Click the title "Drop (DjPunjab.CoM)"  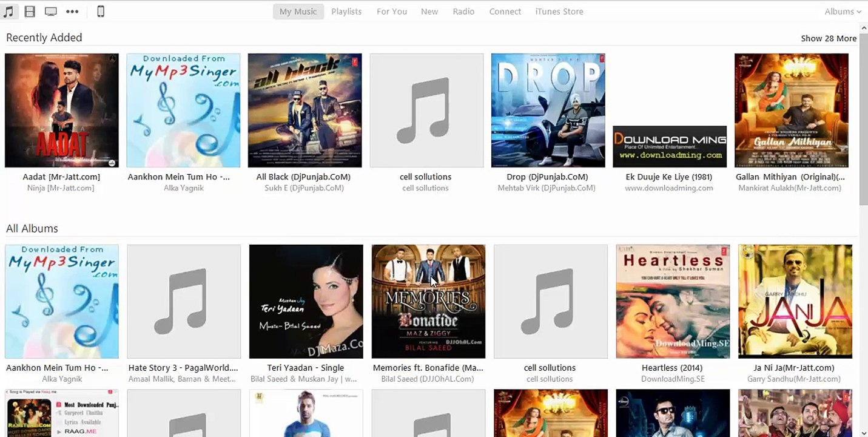(x=548, y=177)
